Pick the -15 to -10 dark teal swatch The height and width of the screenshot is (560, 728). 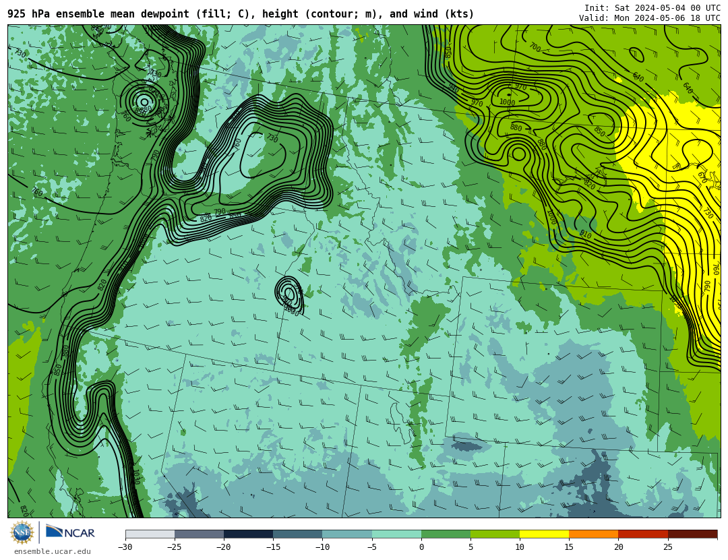click(298, 534)
